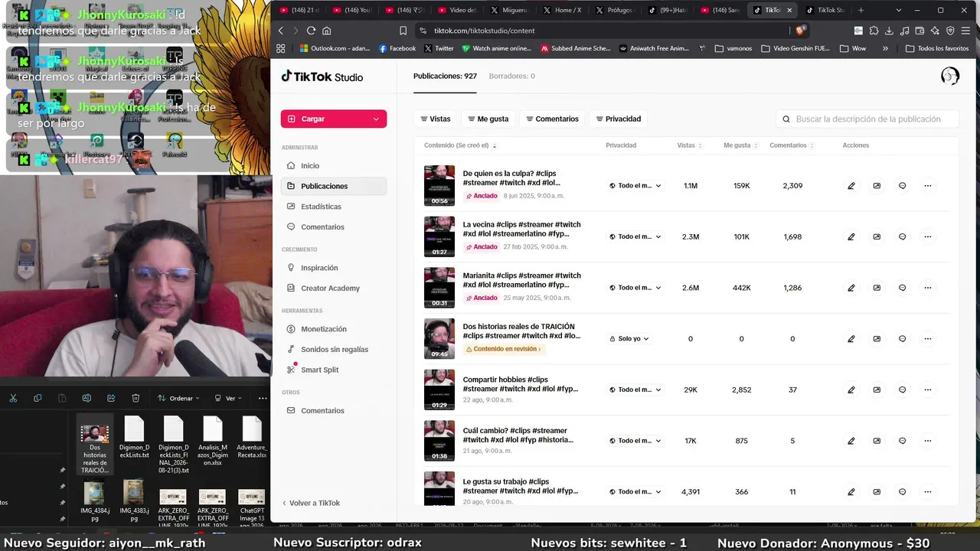The height and width of the screenshot is (551, 980).
Task: View comments icon for 'De quien es la culpa?' post
Action: coord(902,186)
